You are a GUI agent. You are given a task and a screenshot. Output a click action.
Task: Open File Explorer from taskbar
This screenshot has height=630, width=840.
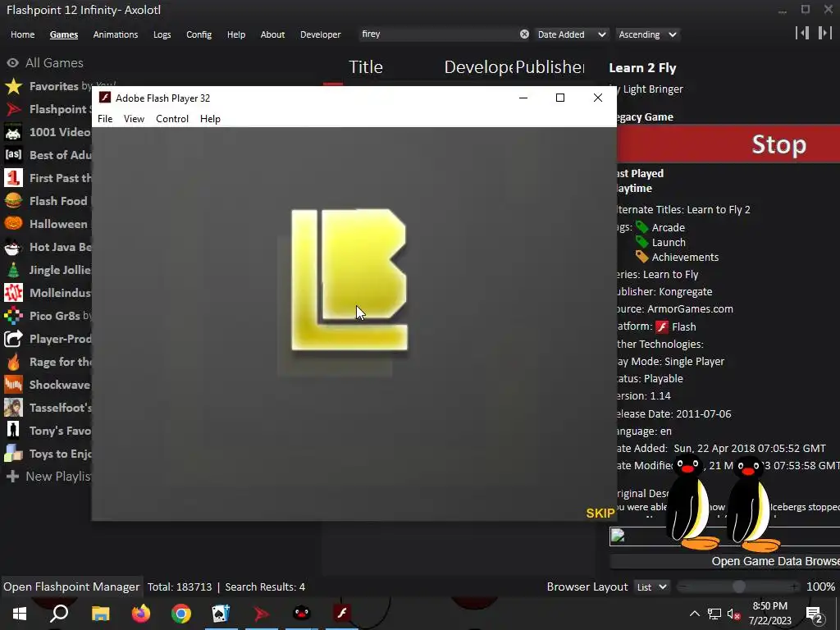click(100, 614)
